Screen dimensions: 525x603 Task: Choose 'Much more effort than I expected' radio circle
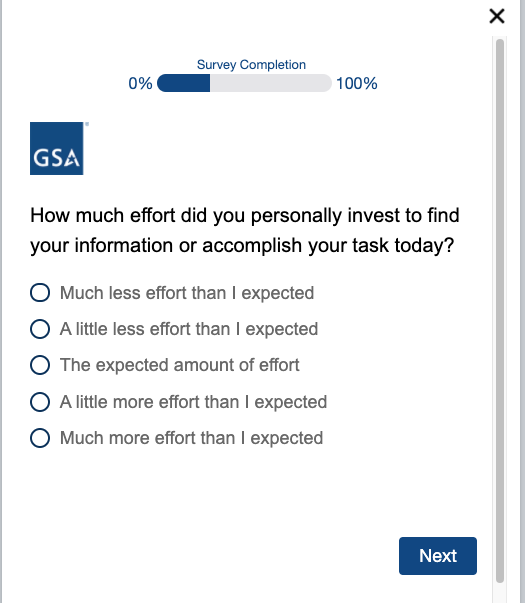coord(40,438)
